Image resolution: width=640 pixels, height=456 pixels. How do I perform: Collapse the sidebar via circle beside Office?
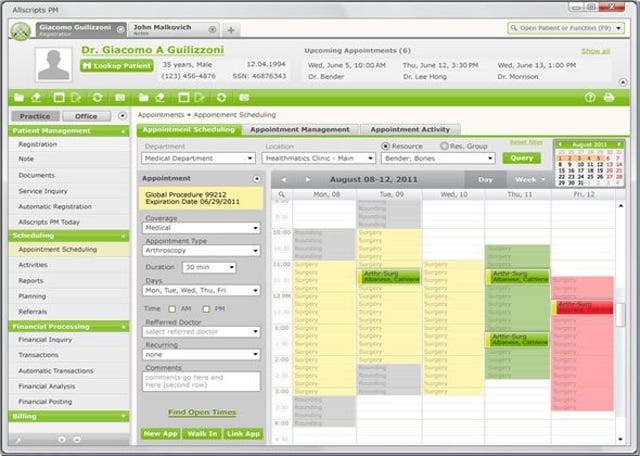(122, 116)
